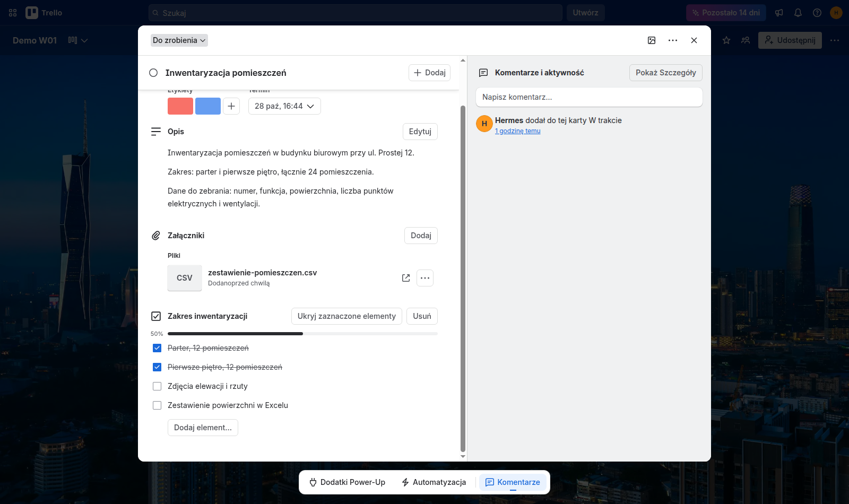Viewport: 849px width, 504px height.
Task: Open Trello home logo
Action: (44, 13)
